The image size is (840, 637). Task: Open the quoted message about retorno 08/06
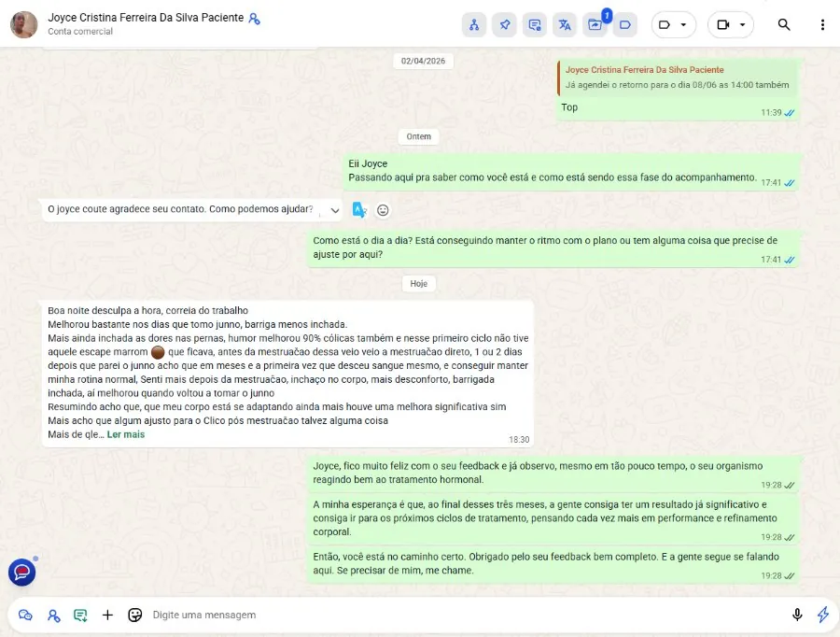coord(678,78)
